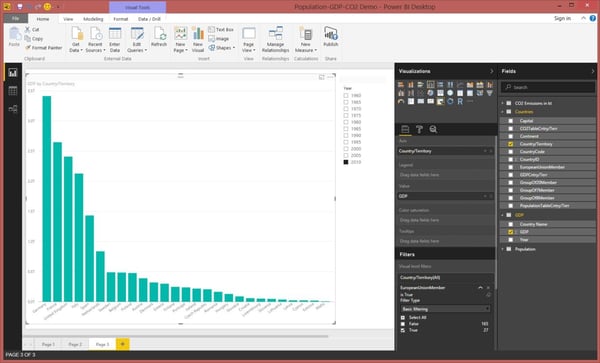This screenshot has height=363, width=600.
Task: Switch to Data view in left sidebar
Action: pos(13,91)
